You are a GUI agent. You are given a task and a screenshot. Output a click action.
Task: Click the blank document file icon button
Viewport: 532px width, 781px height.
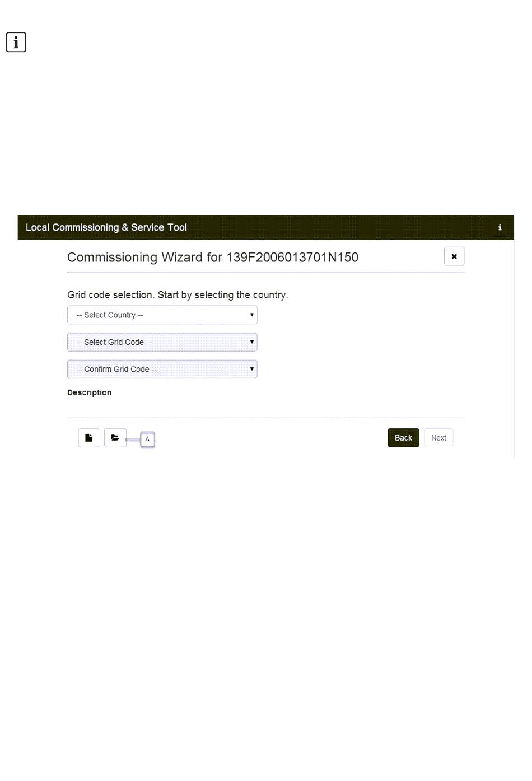[x=88, y=438]
